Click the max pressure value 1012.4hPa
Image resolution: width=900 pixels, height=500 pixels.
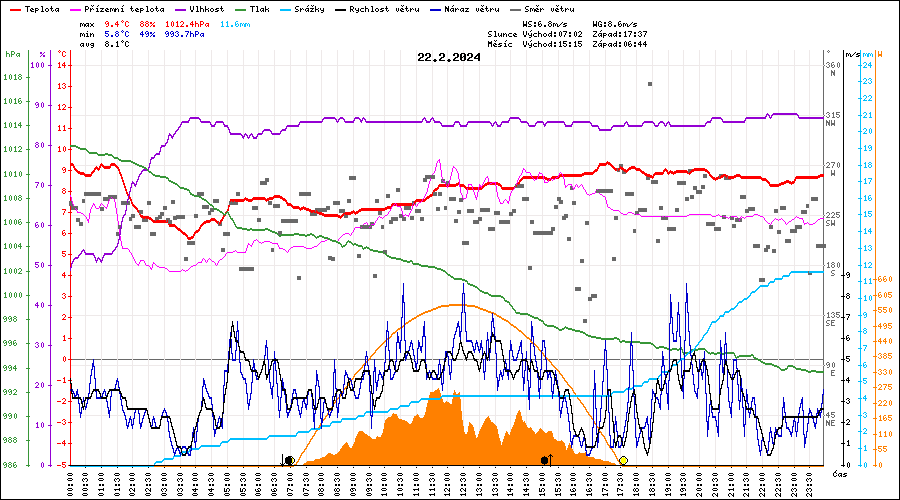pos(187,25)
